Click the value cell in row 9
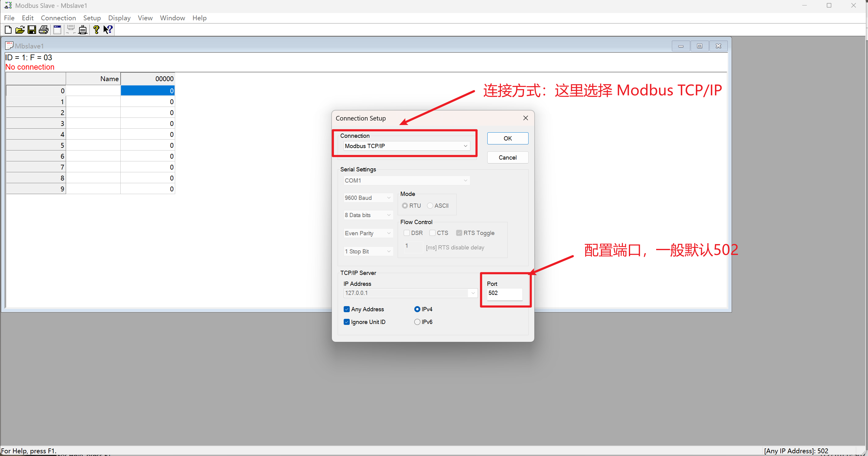The width and height of the screenshot is (868, 456). 148,189
